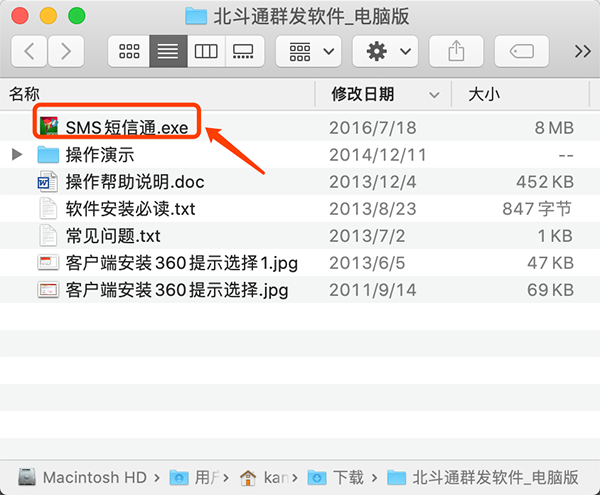This screenshot has height=495, width=600.
Task: Click the 2013/12/4 date cell
Action: [373, 182]
